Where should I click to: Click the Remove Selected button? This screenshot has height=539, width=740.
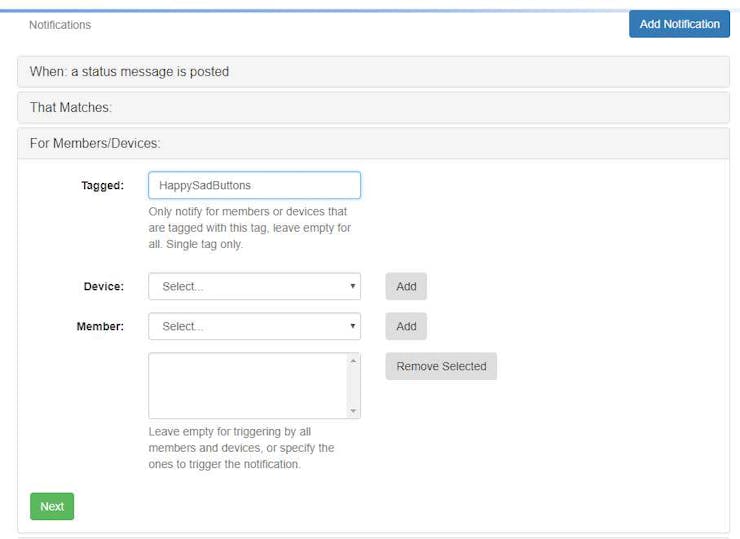pyautogui.click(x=441, y=366)
